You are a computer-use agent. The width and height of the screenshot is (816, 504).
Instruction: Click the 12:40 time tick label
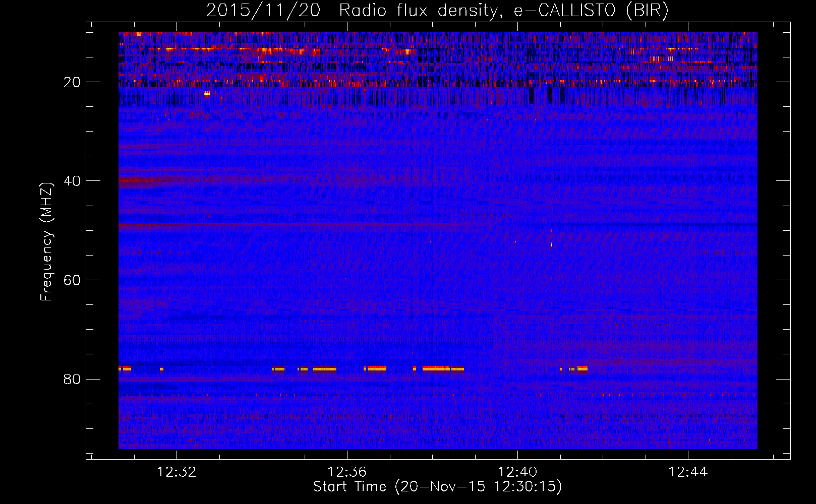point(517,472)
